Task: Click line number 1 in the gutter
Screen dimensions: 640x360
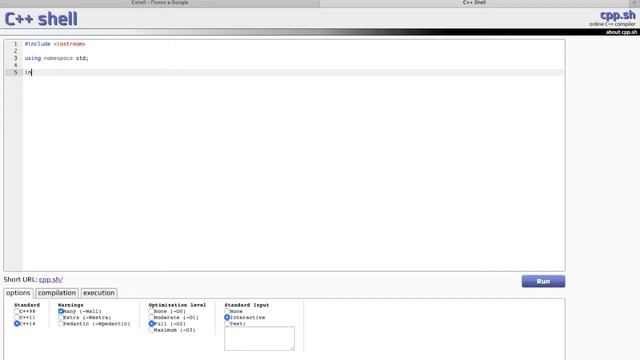Action: (16, 44)
